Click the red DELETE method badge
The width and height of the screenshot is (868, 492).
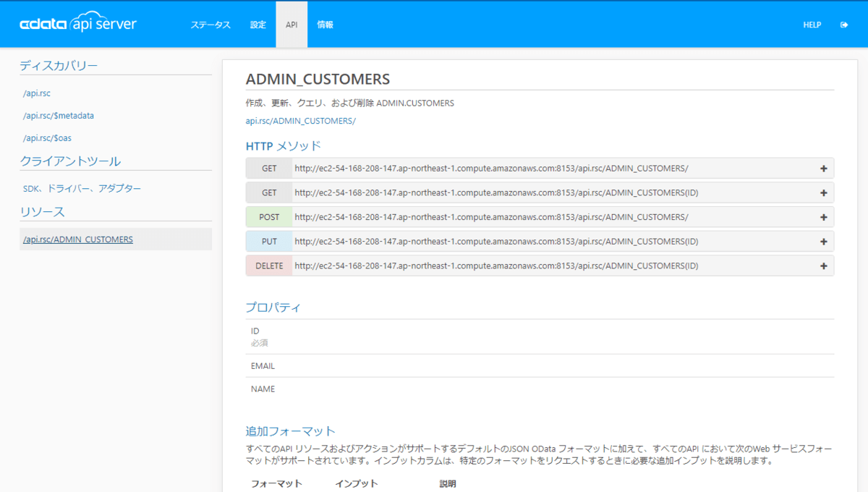(x=269, y=266)
